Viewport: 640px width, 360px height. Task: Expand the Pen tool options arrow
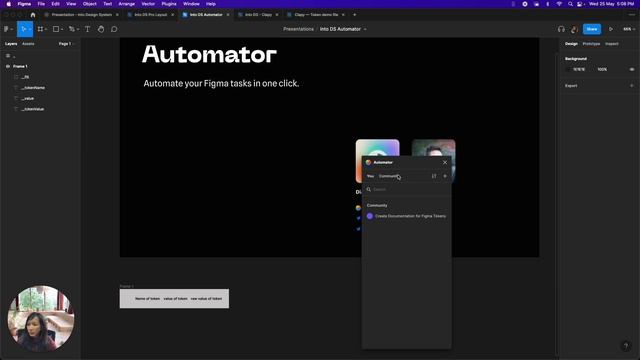click(78, 29)
